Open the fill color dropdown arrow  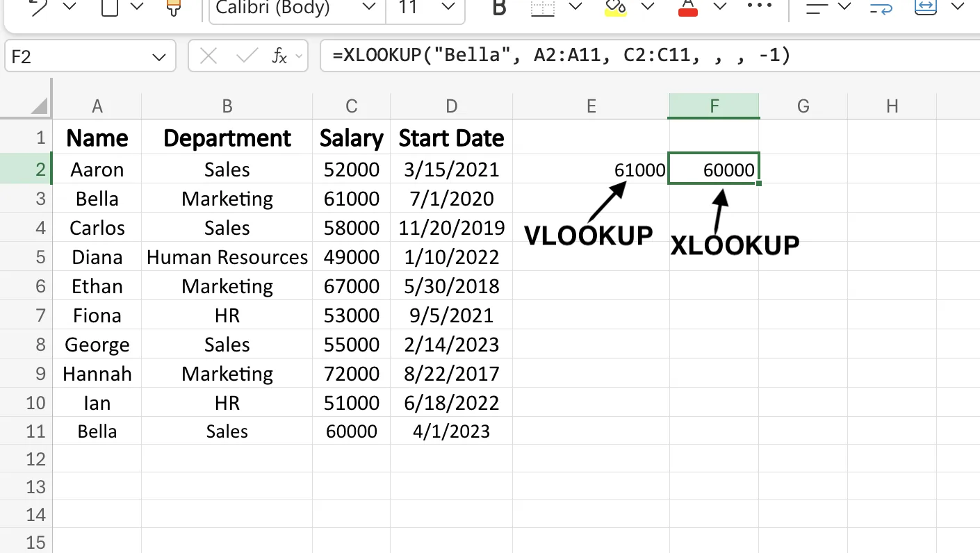point(648,7)
